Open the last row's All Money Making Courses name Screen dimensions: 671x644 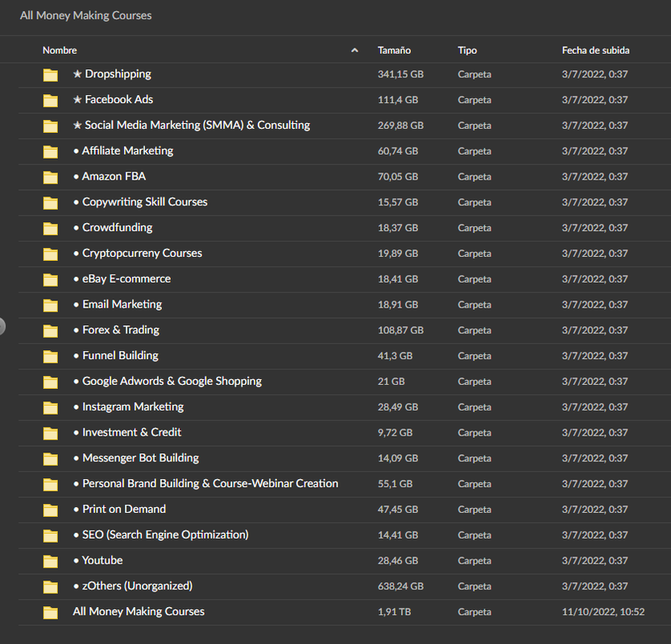coord(139,612)
